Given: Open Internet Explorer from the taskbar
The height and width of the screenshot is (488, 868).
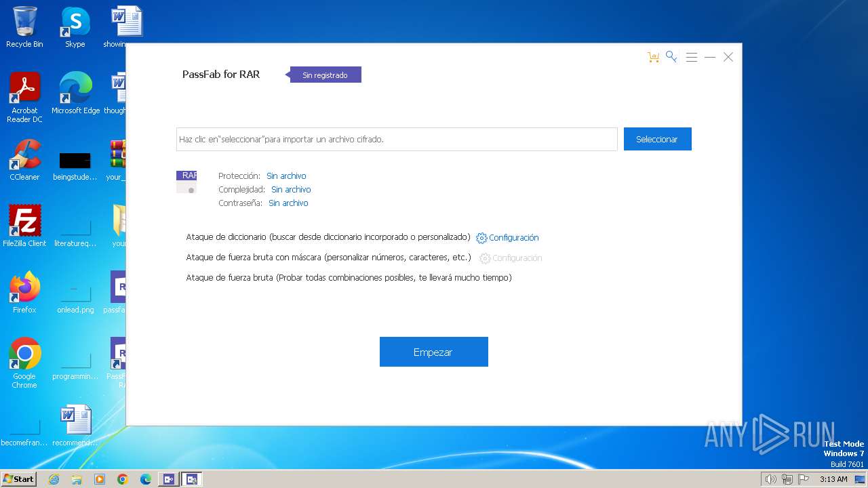Looking at the screenshot, I should point(54,479).
